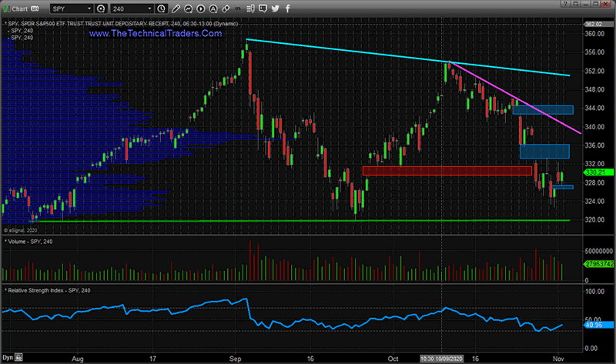Screen dimensions: 616x364
Task: Toggle the Dyn scaling button at bottom left
Action: pyautogui.click(x=8, y=358)
